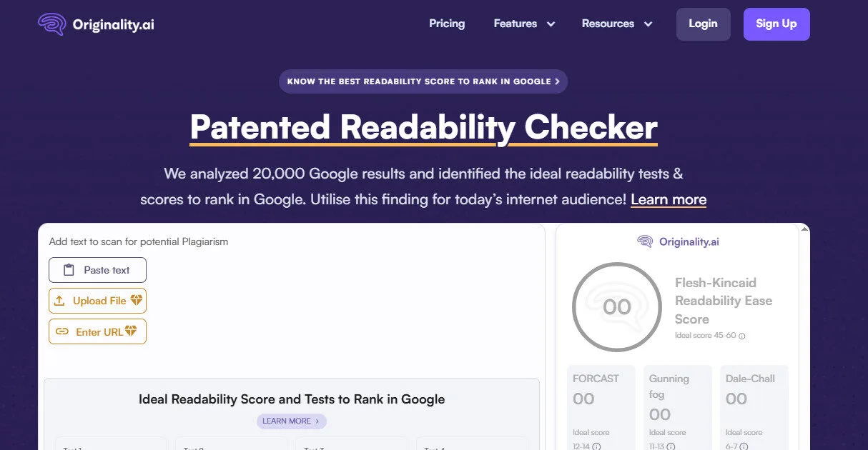
Task: Click the clipboard icon on Paste text
Action: coord(69,270)
